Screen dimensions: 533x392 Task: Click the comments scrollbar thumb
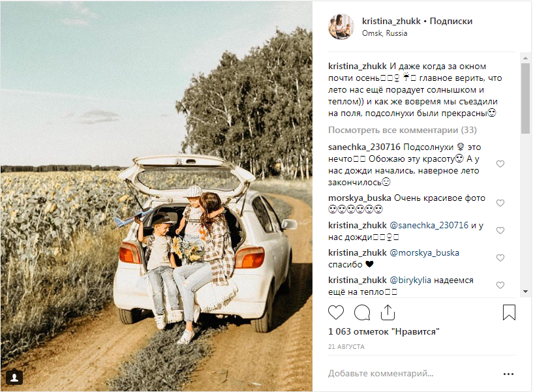(x=526, y=98)
